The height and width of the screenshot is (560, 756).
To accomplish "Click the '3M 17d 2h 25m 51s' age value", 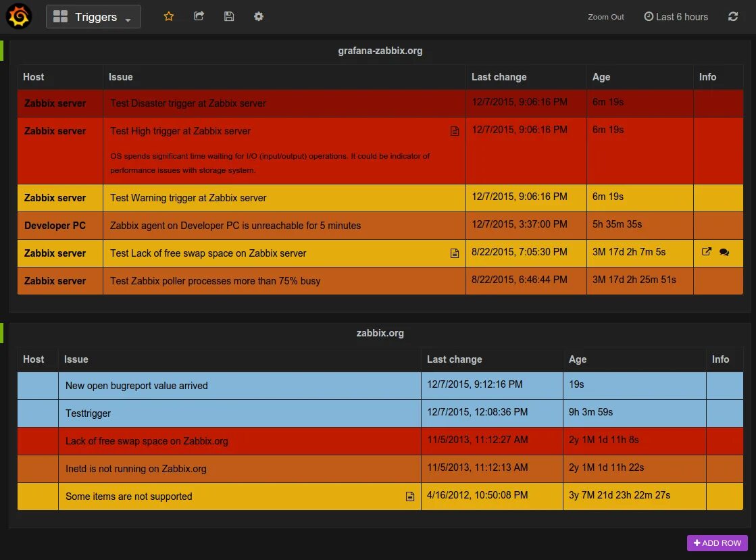I will click(634, 280).
